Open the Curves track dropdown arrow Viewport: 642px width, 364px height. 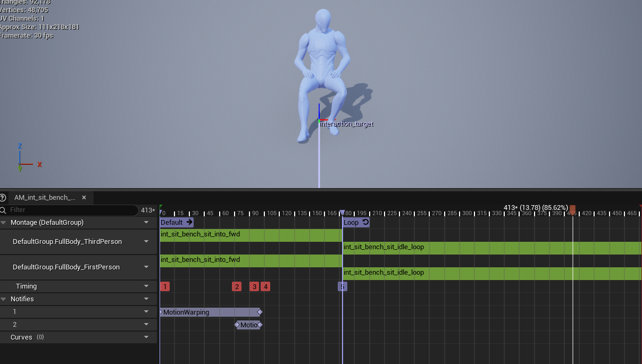pos(146,337)
